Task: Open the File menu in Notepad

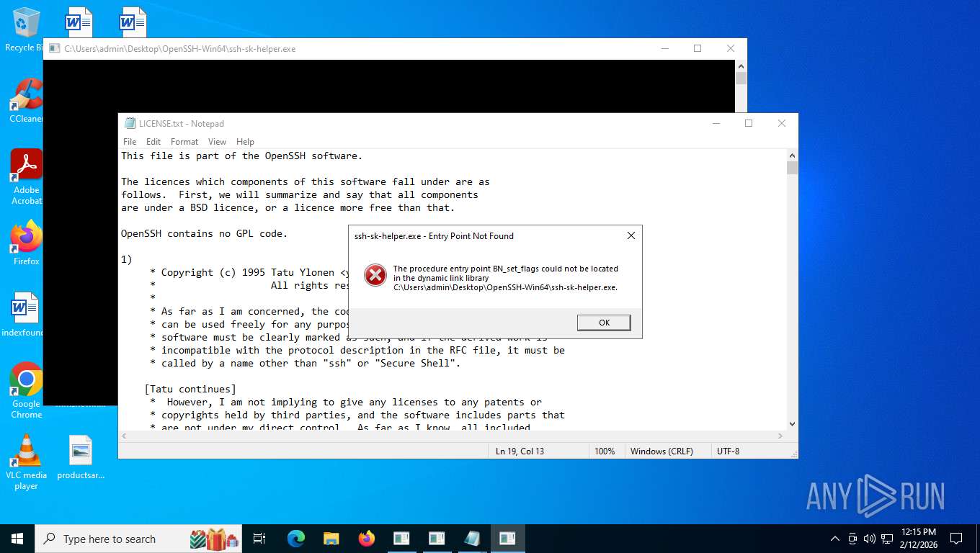Action: click(x=130, y=142)
